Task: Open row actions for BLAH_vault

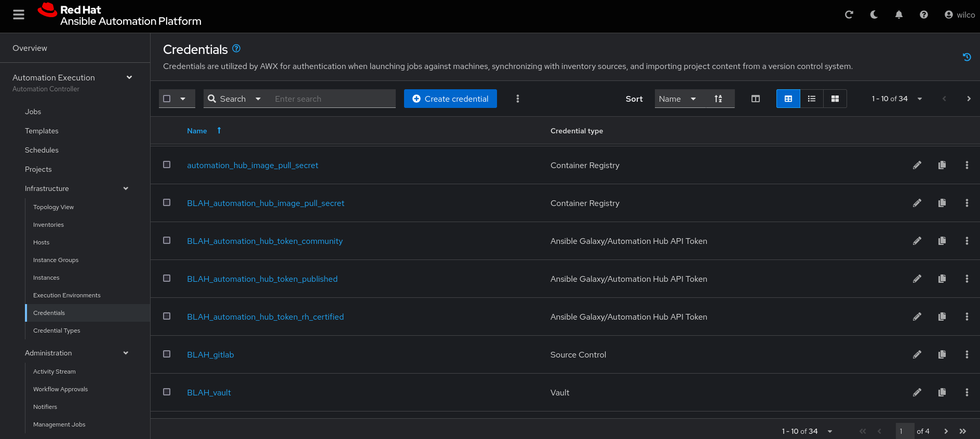Action: 967,392
